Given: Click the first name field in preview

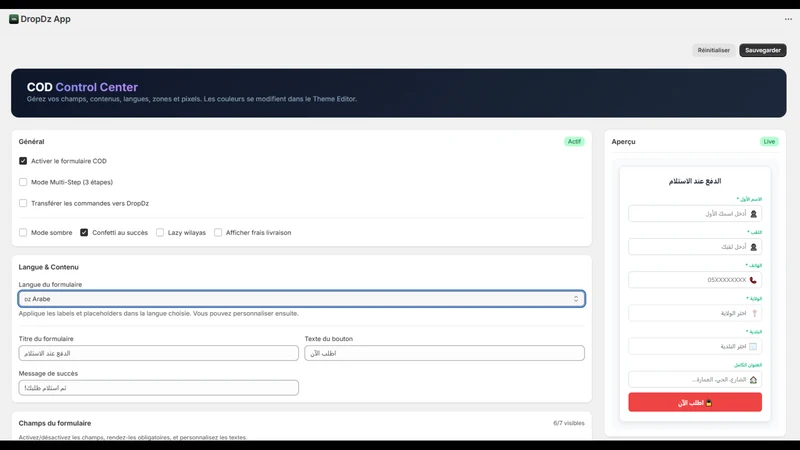Looking at the screenshot, I should pyautogui.click(x=695, y=214).
